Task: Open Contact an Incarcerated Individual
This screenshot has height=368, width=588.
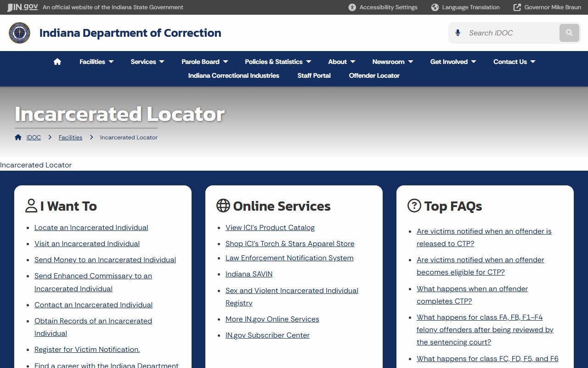Action: point(94,305)
